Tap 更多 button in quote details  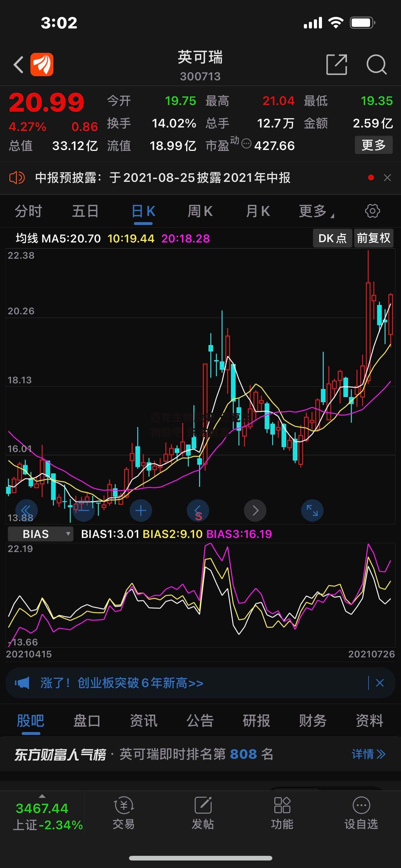tap(374, 145)
